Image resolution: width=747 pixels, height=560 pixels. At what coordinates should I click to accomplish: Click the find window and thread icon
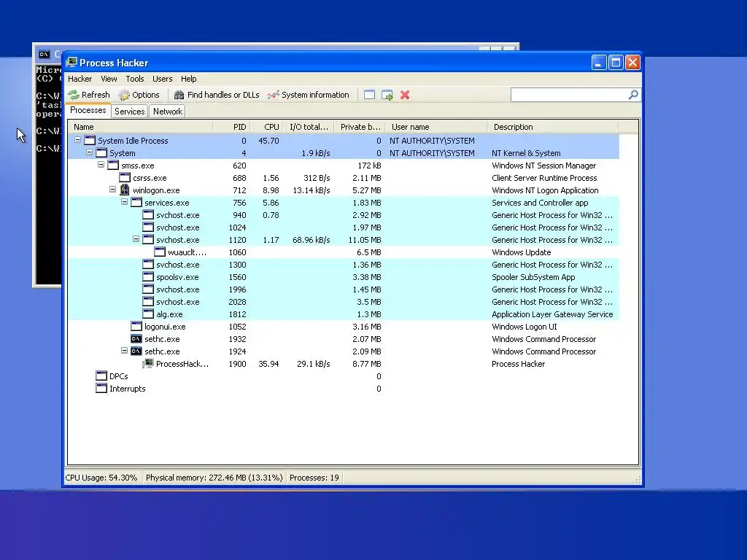(x=387, y=95)
